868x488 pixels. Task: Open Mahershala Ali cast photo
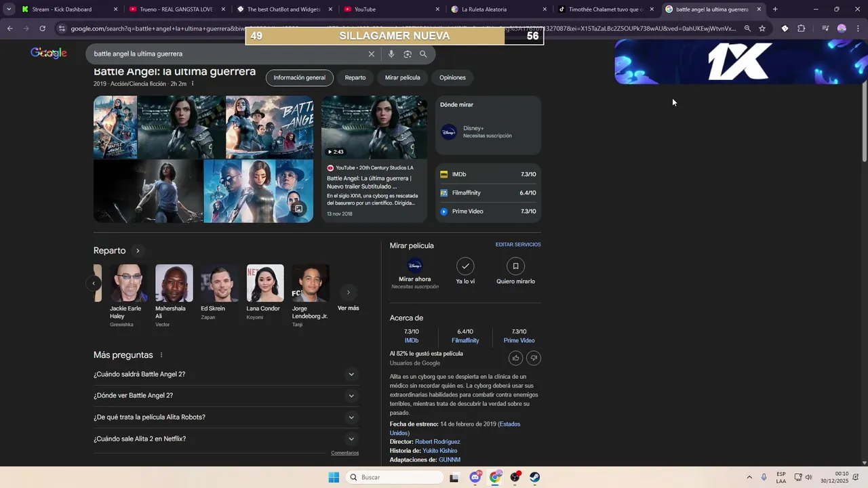click(174, 283)
